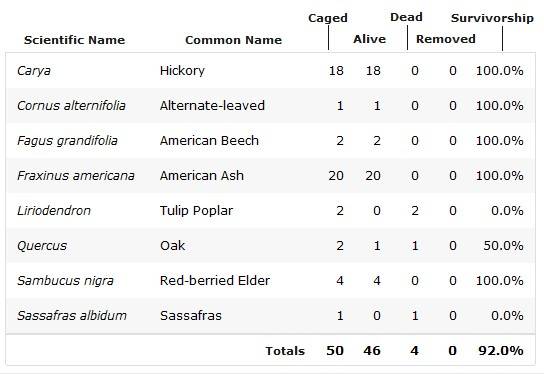The width and height of the screenshot is (544, 374).
Task: Click the 50.0% survivorship for Quercus
Action: 503,246
